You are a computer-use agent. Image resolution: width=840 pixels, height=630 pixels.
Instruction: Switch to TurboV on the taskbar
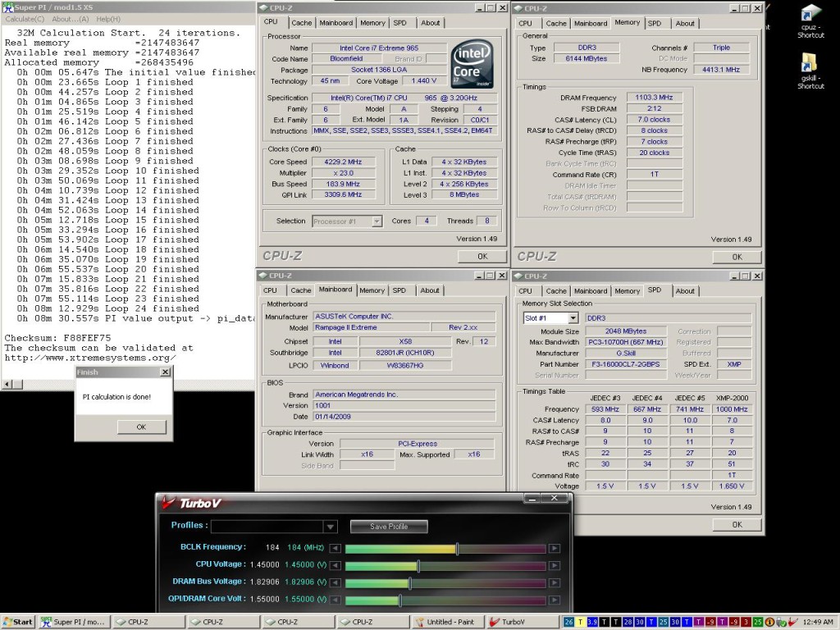[x=522, y=622]
